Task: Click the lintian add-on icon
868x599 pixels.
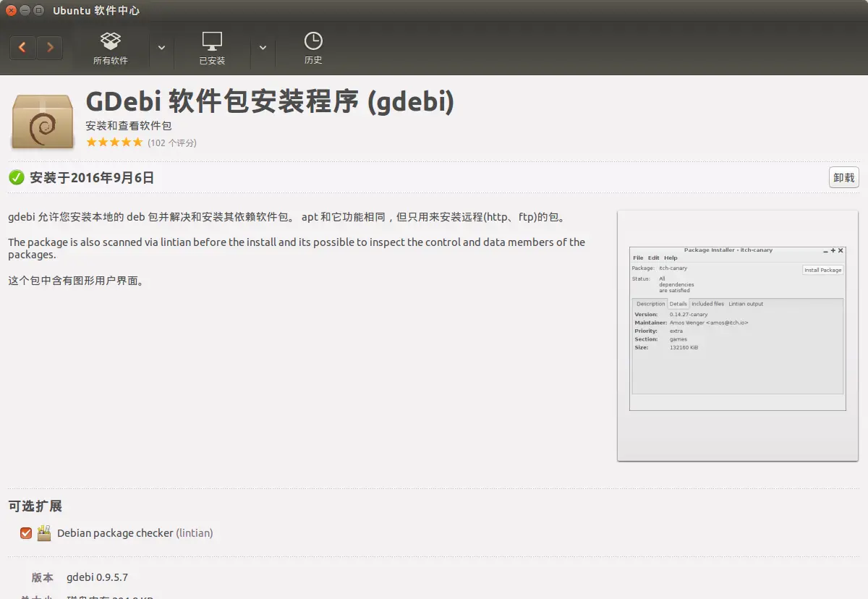Action: tap(44, 533)
